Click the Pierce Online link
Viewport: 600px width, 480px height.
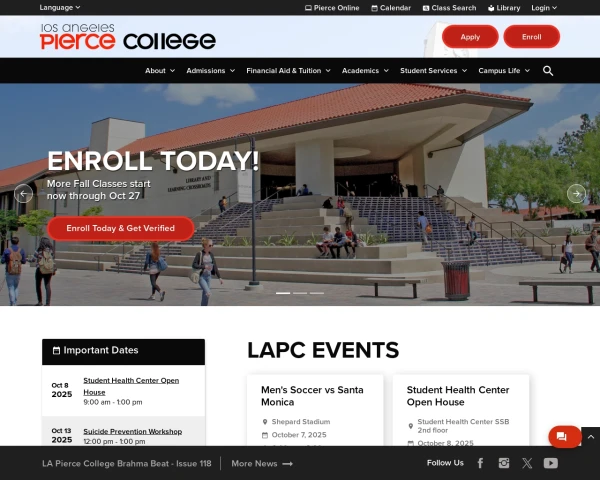[332, 8]
